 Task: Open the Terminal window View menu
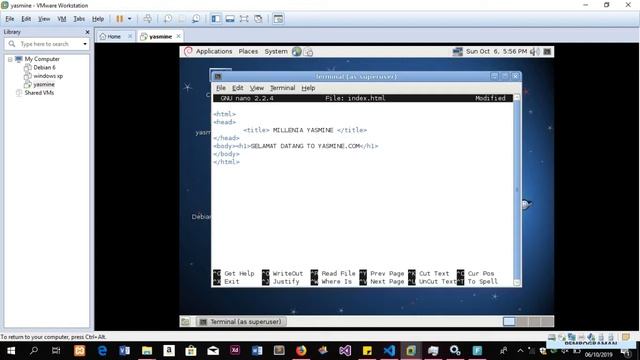point(257,88)
